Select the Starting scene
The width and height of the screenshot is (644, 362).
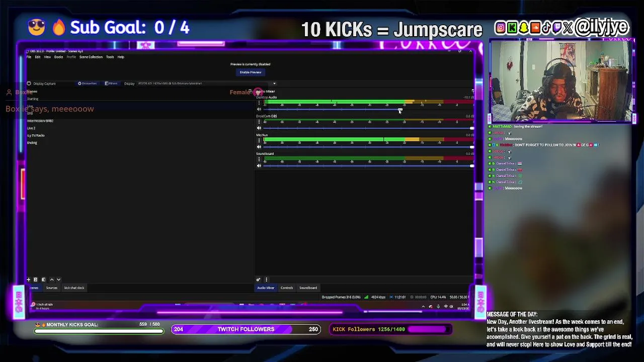coord(33,99)
